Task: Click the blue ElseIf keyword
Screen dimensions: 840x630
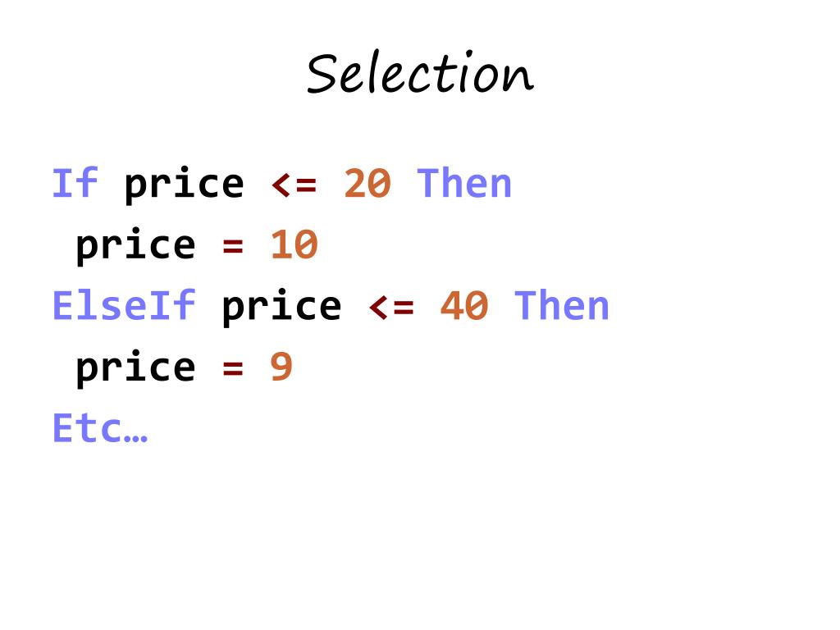Action: pos(124,306)
